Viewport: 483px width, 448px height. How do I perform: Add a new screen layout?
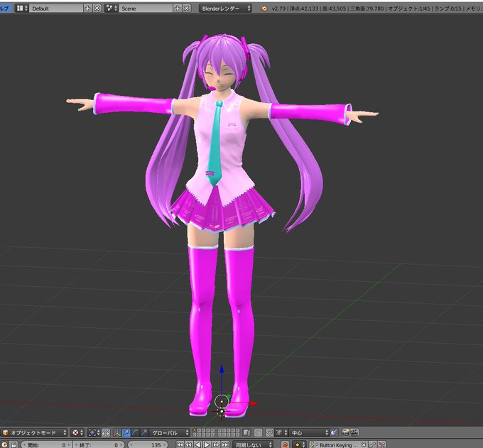click(88, 9)
